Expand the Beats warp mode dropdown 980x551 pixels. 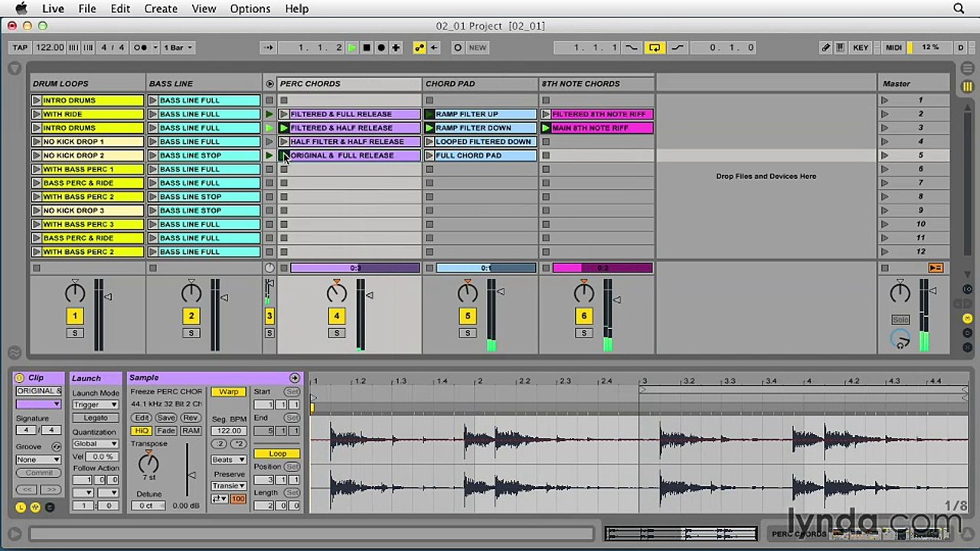coord(228,460)
